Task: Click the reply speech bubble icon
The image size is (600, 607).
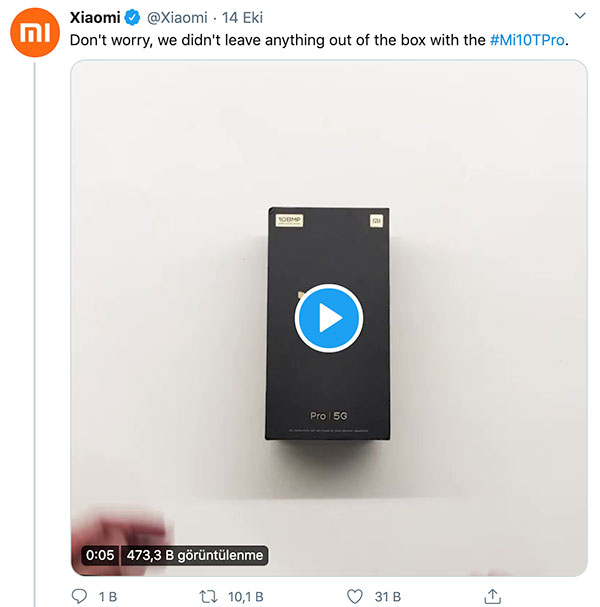Action: click(x=80, y=596)
